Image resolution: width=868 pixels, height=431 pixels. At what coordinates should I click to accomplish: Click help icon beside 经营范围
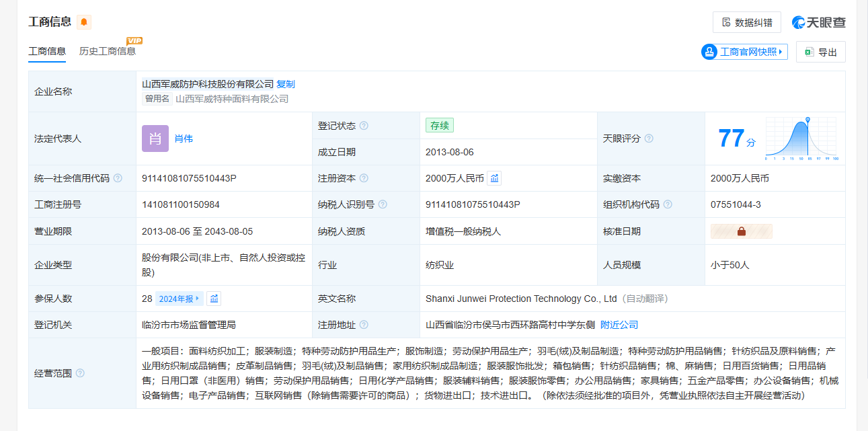(81, 373)
